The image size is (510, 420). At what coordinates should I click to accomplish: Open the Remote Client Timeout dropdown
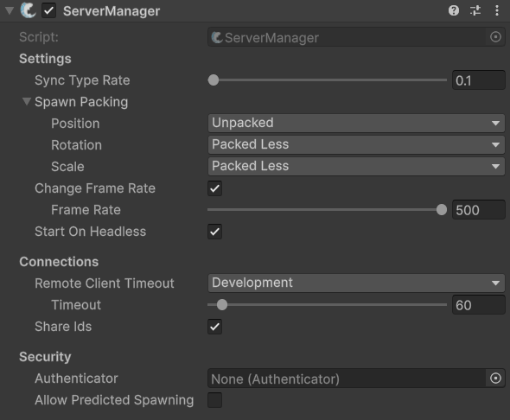(356, 283)
